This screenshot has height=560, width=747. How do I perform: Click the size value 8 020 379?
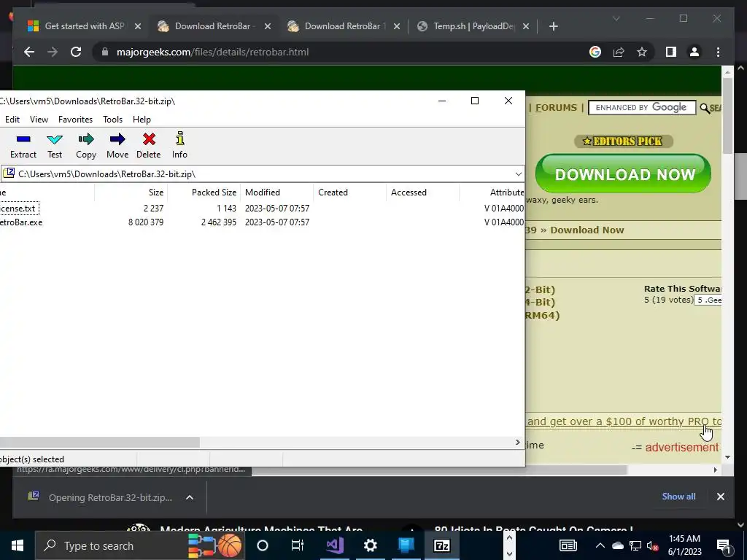(146, 222)
